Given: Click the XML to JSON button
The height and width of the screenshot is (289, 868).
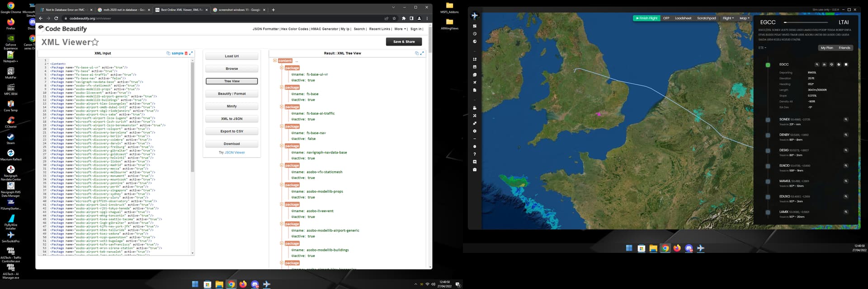Looking at the screenshot, I should (232, 119).
